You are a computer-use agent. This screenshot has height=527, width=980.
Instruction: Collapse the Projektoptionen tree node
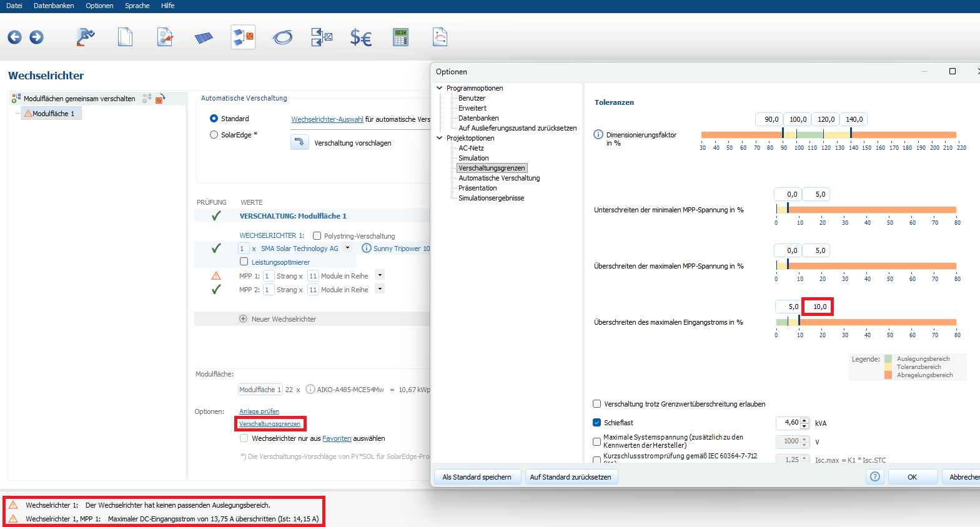point(440,138)
